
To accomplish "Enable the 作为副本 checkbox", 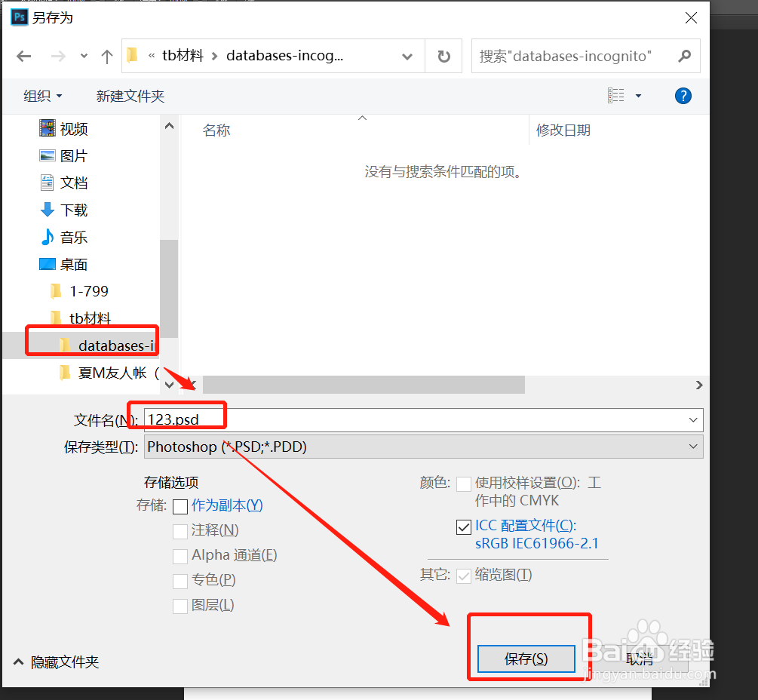I will (x=180, y=506).
